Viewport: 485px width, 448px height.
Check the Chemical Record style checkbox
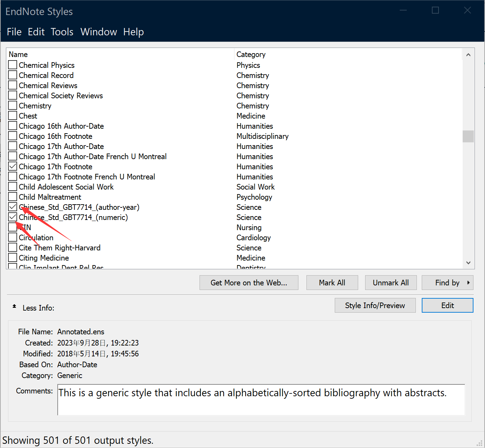click(13, 75)
